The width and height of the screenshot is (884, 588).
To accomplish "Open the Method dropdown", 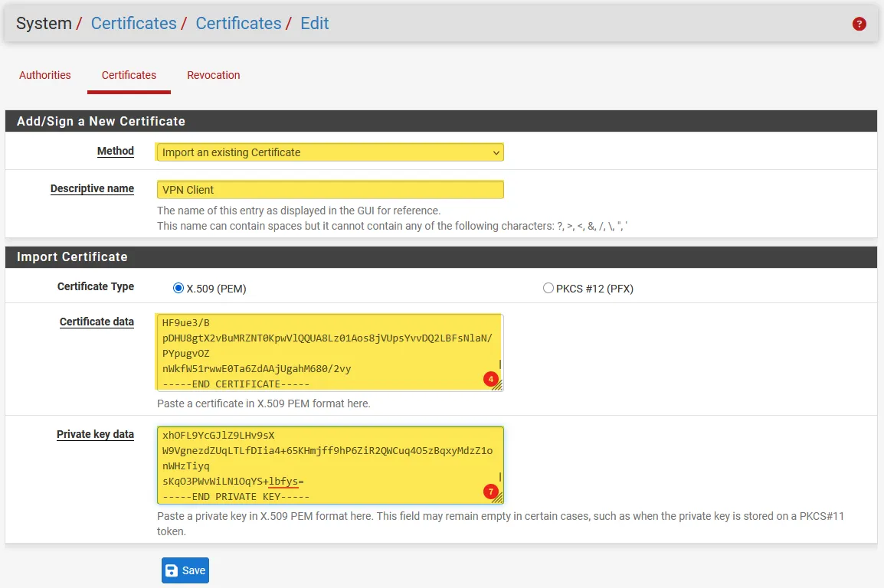I will pos(329,152).
